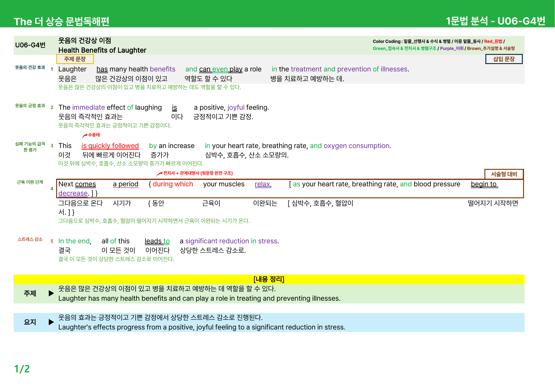
Task: Click 'Green_접속사 & 전치사 & 병렬구조' legend text
Action: [x=404, y=48]
